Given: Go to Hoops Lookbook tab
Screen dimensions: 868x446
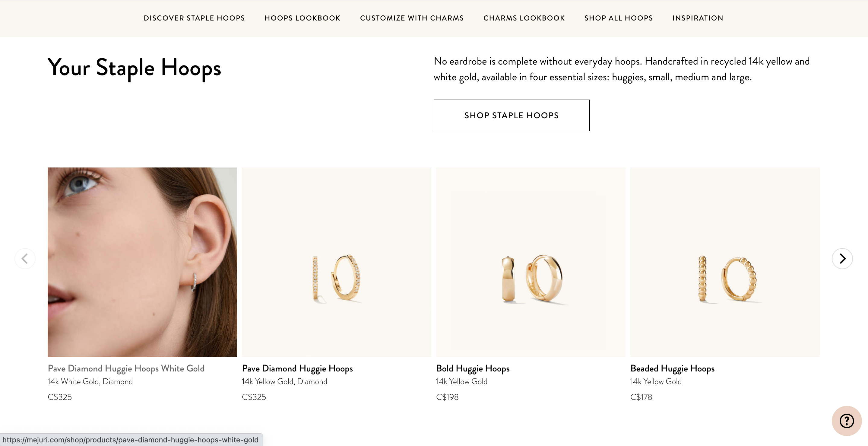Looking at the screenshot, I should click(x=302, y=18).
